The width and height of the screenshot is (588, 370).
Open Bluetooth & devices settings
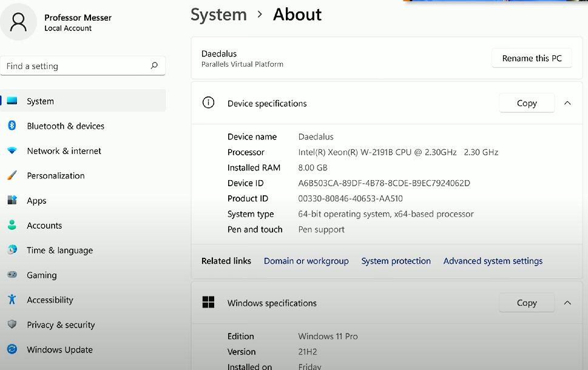point(83,126)
